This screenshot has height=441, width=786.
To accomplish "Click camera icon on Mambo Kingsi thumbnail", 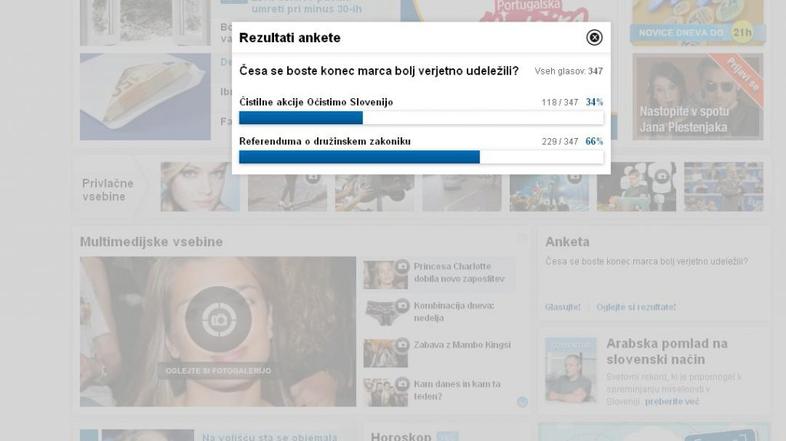I will pyautogui.click(x=402, y=345).
